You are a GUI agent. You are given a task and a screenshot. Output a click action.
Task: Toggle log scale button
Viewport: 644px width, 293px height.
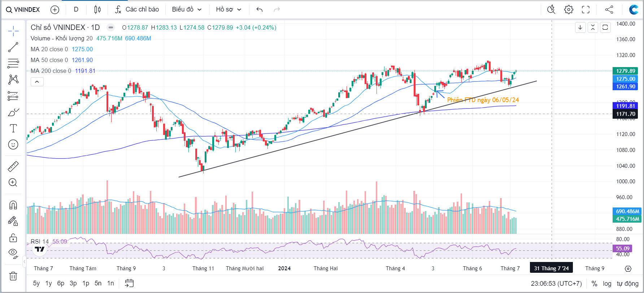coord(607,284)
